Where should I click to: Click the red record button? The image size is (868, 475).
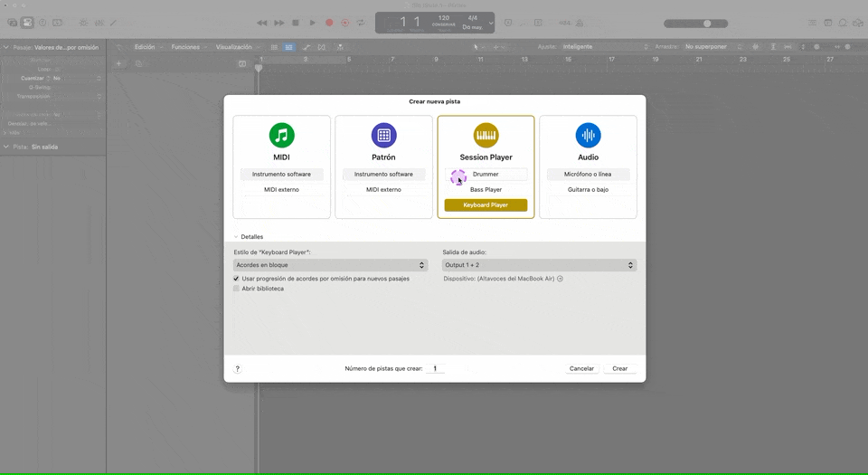(x=329, y=23)
